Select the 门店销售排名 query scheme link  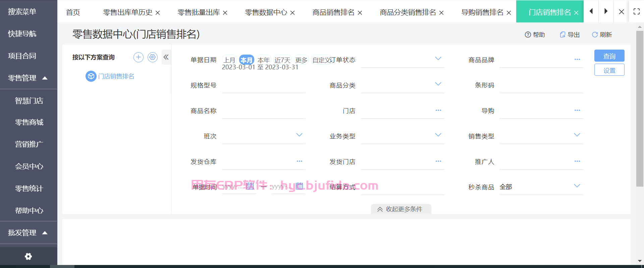pyautogui.click(x=116, y=76)
